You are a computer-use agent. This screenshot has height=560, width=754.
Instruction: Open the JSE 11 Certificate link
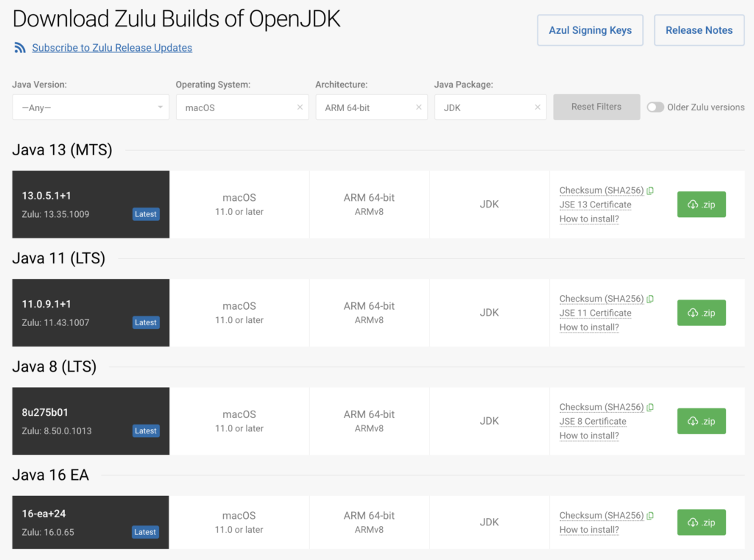595,313
